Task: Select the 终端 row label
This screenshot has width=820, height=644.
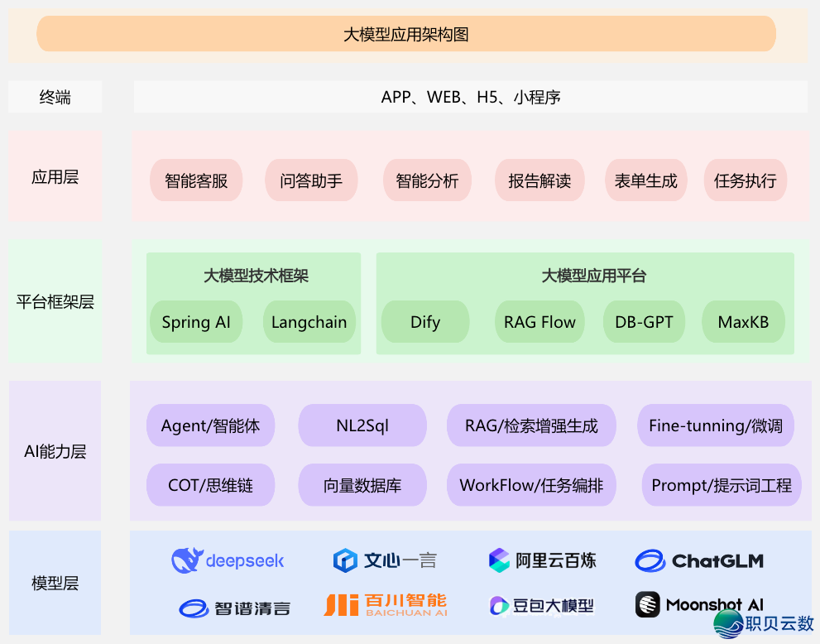Action: point(54,97)
